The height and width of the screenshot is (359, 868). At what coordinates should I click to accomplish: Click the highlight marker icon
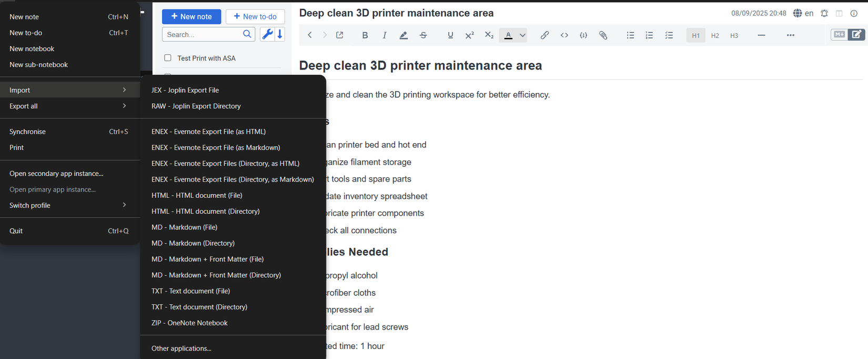403,35
